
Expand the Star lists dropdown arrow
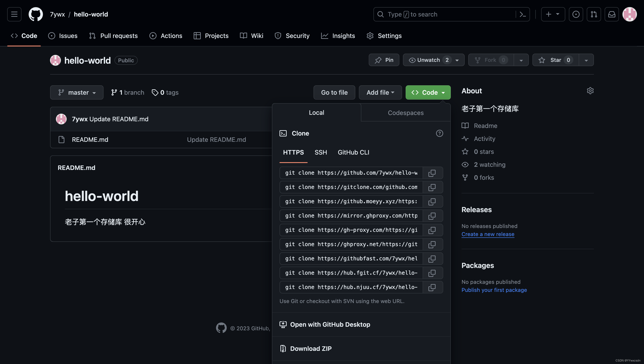(x=586, y=60)
